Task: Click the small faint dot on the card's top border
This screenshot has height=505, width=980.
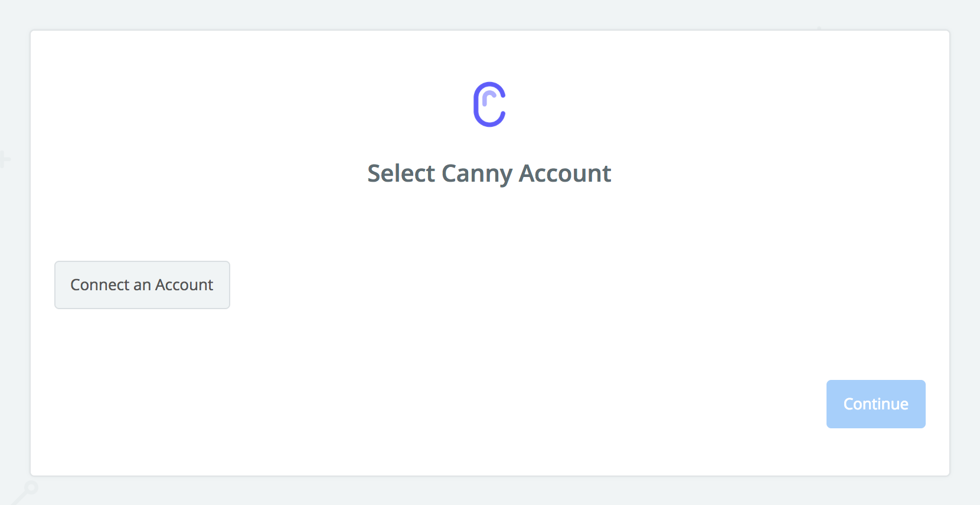Action: pos(819,28)
